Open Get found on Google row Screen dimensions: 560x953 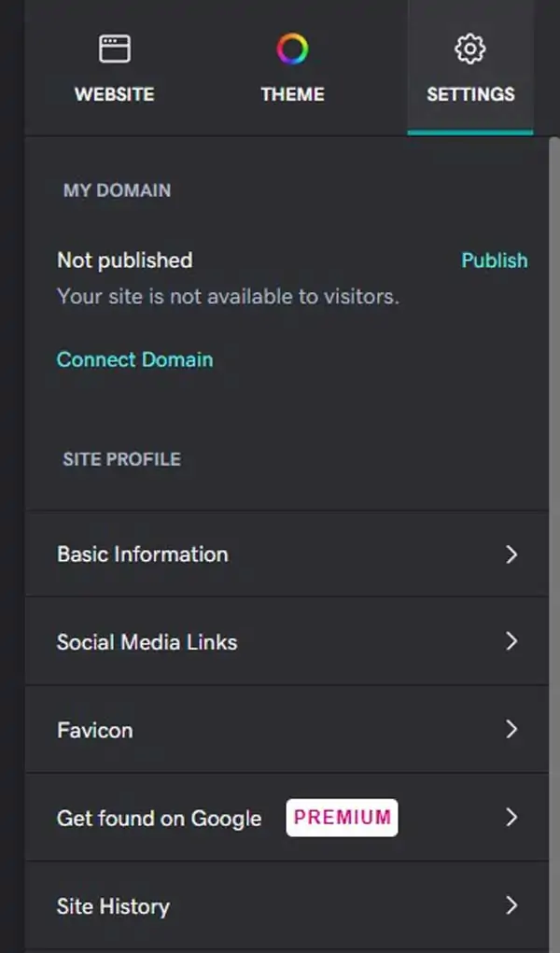(x=159, y=819)
